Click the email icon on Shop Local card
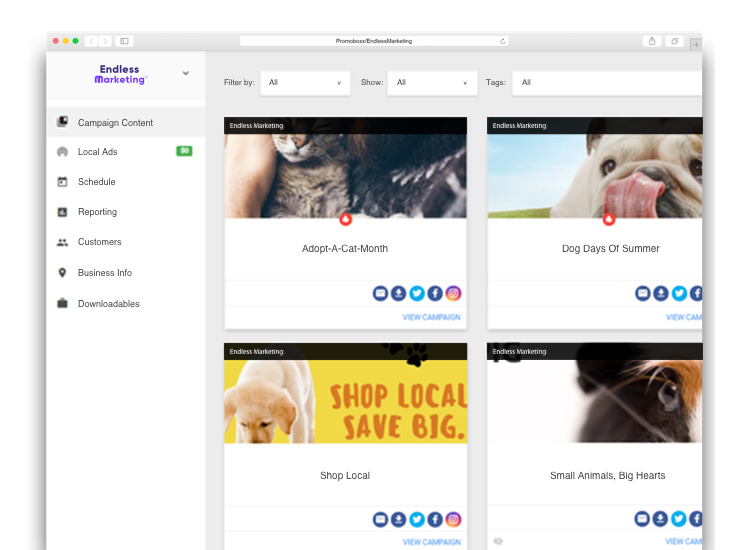 [380, 519]
